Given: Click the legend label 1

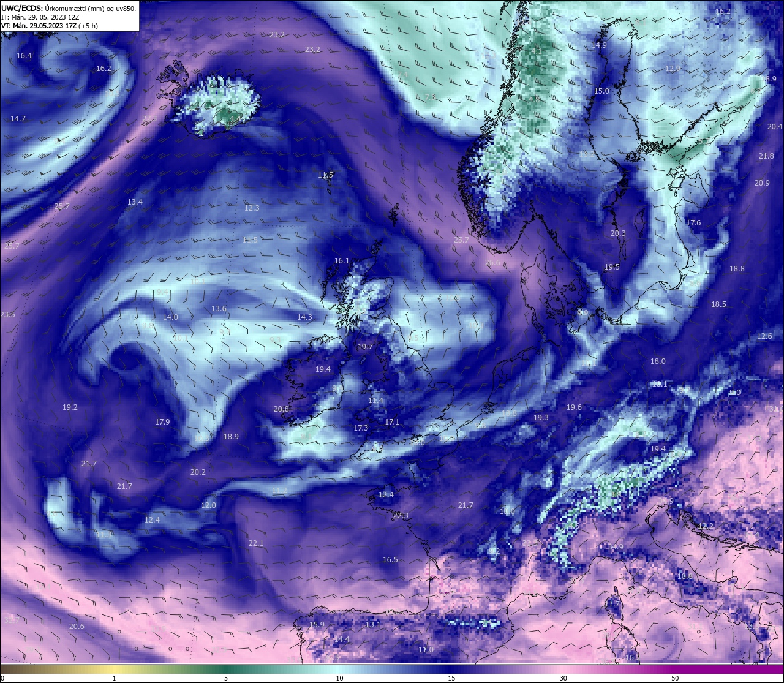Looking at the screenshot, I should tap(115, 678).
